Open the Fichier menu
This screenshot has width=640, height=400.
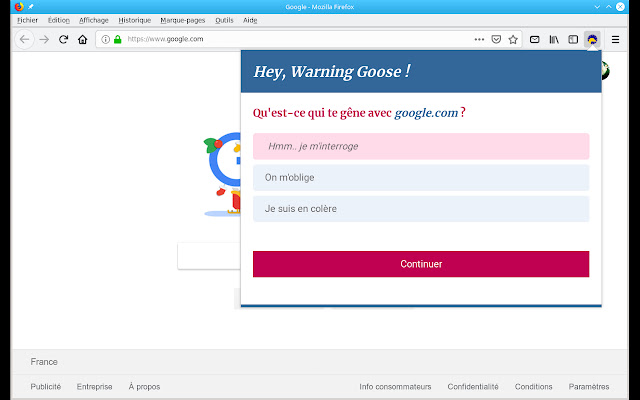click(27, 20)
